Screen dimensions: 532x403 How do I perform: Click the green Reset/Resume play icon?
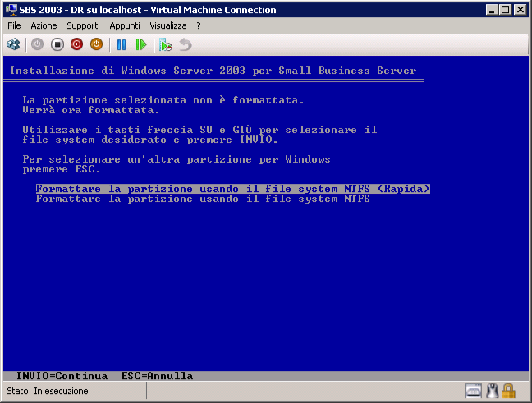141,44
